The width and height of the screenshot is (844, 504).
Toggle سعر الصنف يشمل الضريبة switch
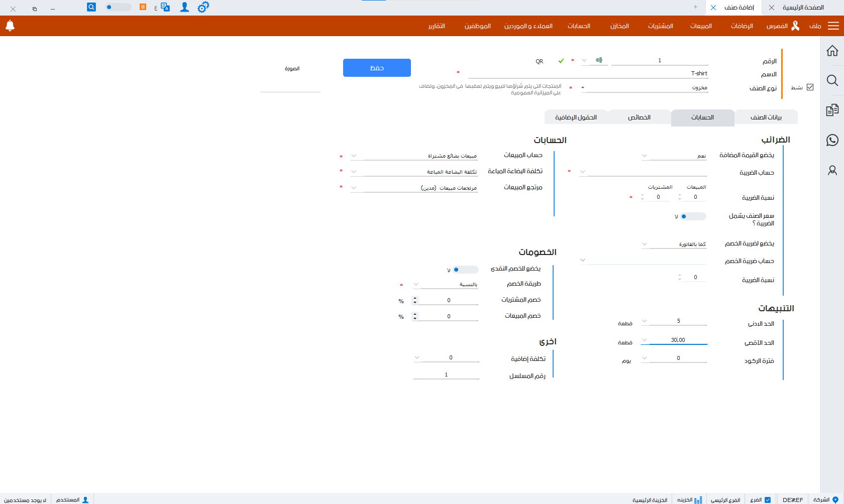tap(693, 216)
